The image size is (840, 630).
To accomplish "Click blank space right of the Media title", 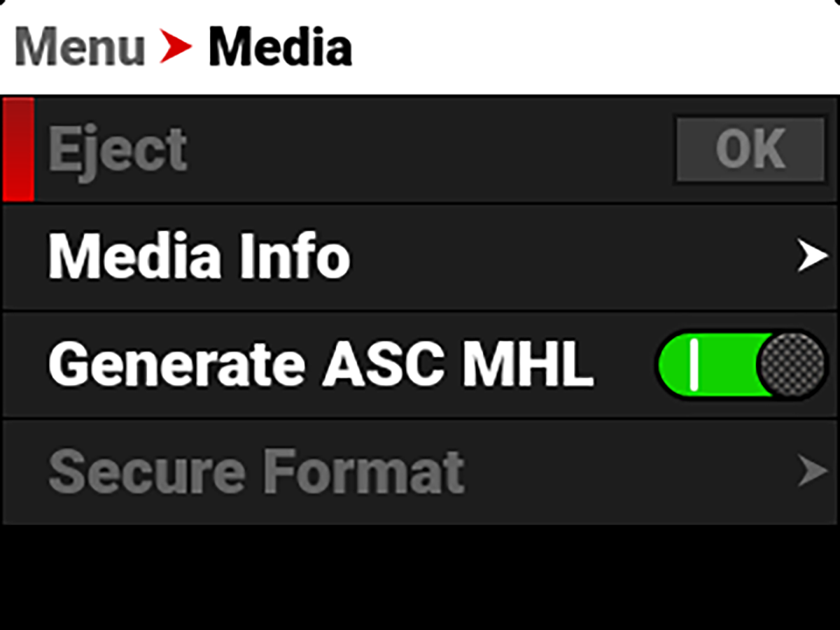I will (x=595, y=48).
